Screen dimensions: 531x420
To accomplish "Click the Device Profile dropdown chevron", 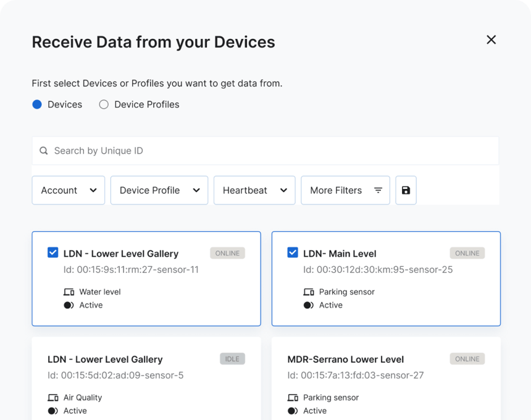I will (196, 190).
